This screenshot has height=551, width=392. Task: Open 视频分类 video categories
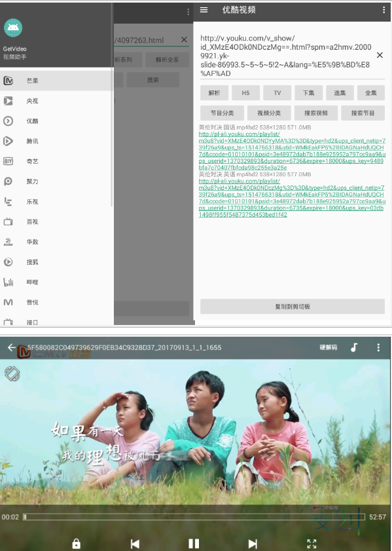click(269, 113)
